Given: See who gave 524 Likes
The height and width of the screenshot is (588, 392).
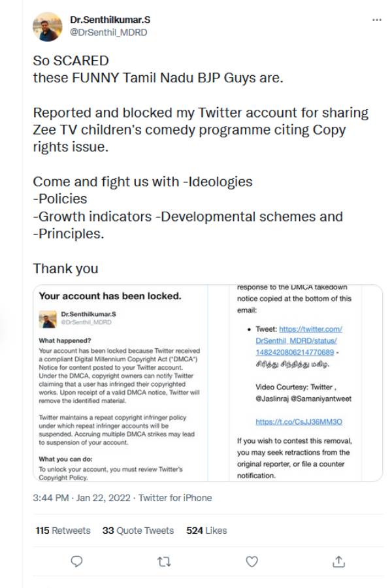Looking at the screenshot, I should (206, 531).
